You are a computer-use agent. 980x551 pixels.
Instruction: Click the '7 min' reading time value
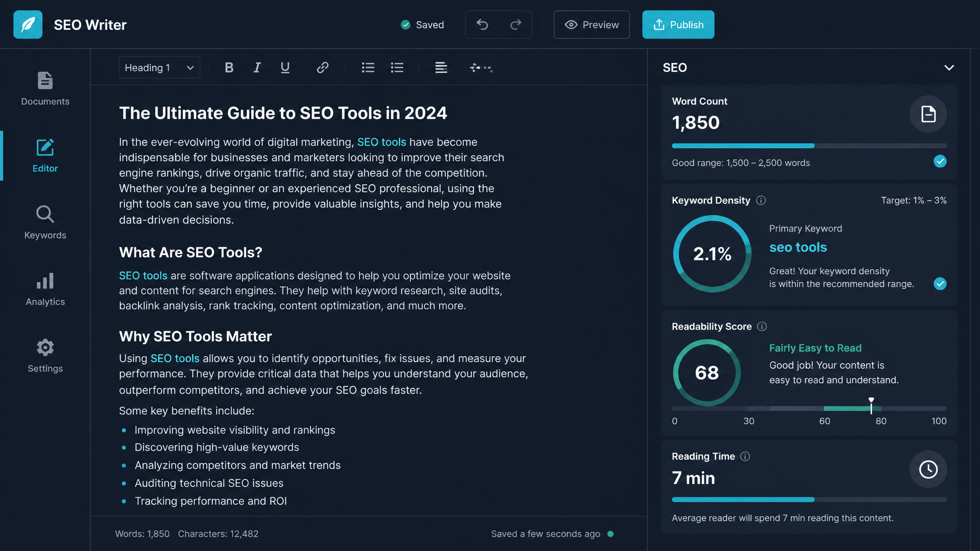tap(693, 478)
